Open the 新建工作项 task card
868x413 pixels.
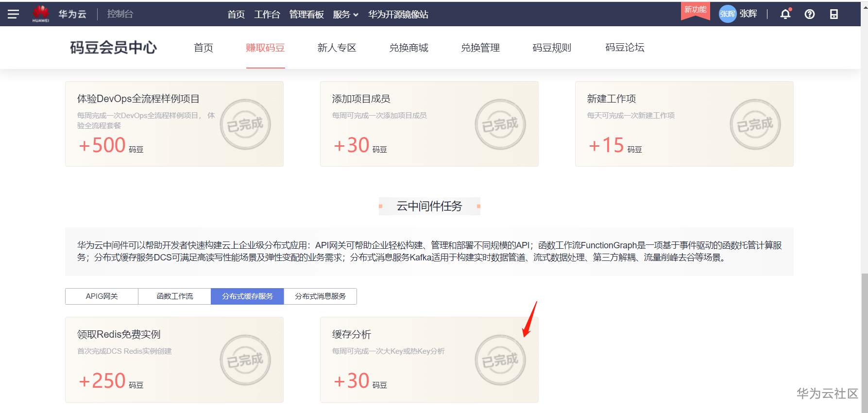pyautogui.click(x=684, y=124)
